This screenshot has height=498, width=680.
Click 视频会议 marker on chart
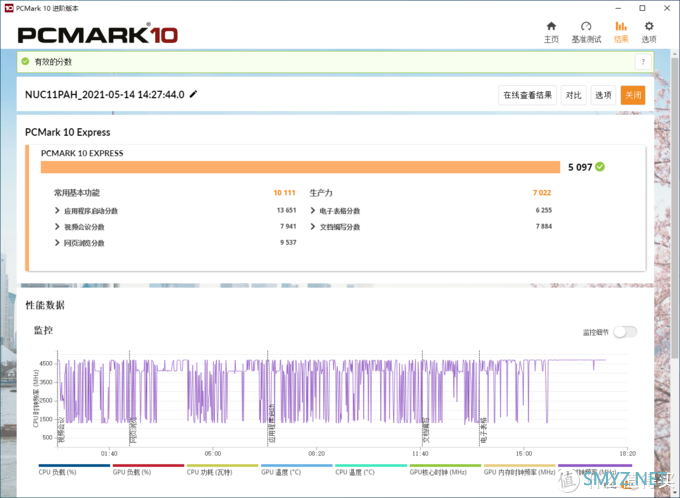pyautogui.click(x=62, y=430)
